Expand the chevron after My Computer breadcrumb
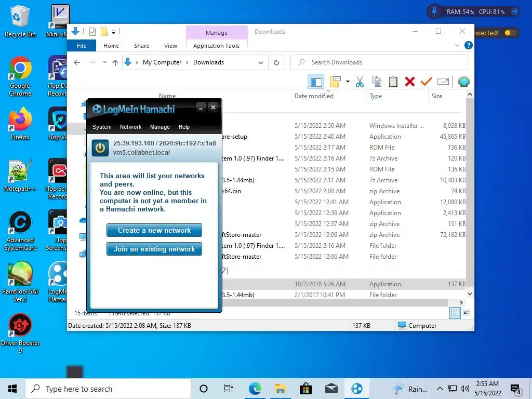This screenshot has height=399, width=532. (x=187, y=62)
